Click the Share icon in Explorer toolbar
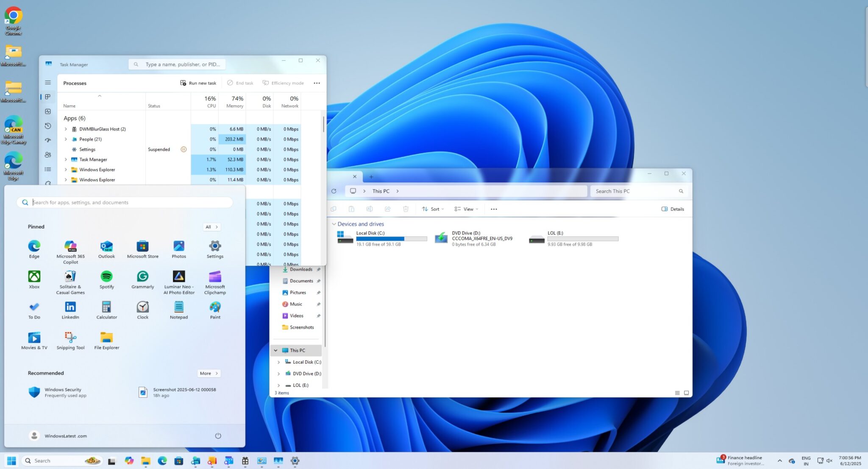The width and height of the screenshot is (868, 469). point(387,209)
